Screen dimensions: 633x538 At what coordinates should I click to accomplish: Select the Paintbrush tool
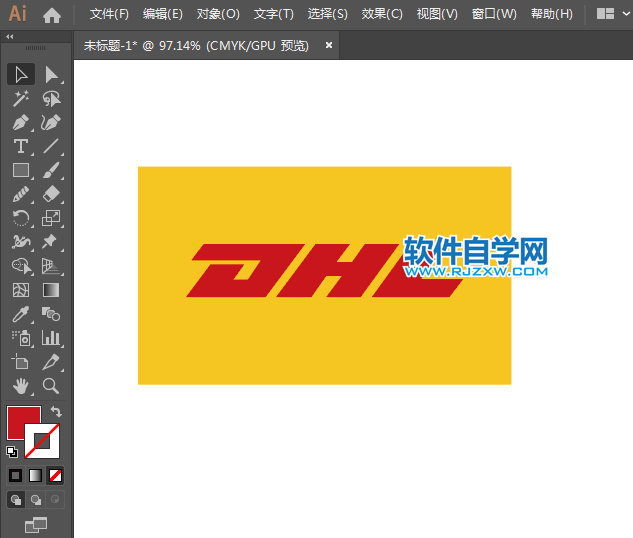tap(51, 170)
